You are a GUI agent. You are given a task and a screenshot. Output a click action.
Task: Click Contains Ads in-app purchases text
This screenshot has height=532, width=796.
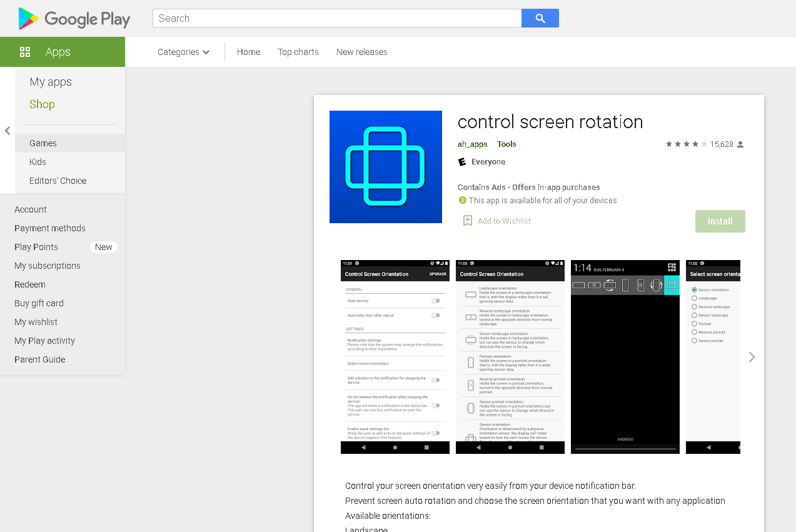529,187
